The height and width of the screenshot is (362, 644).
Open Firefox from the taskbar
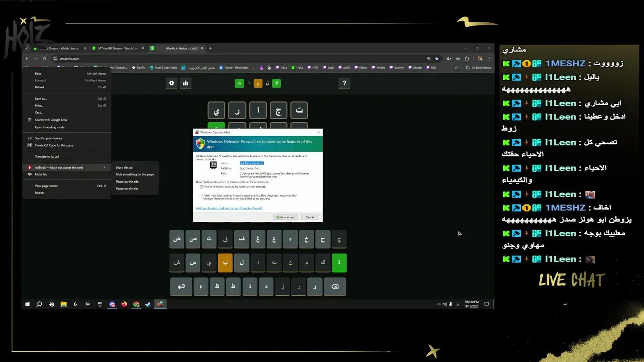pos(124,304)
